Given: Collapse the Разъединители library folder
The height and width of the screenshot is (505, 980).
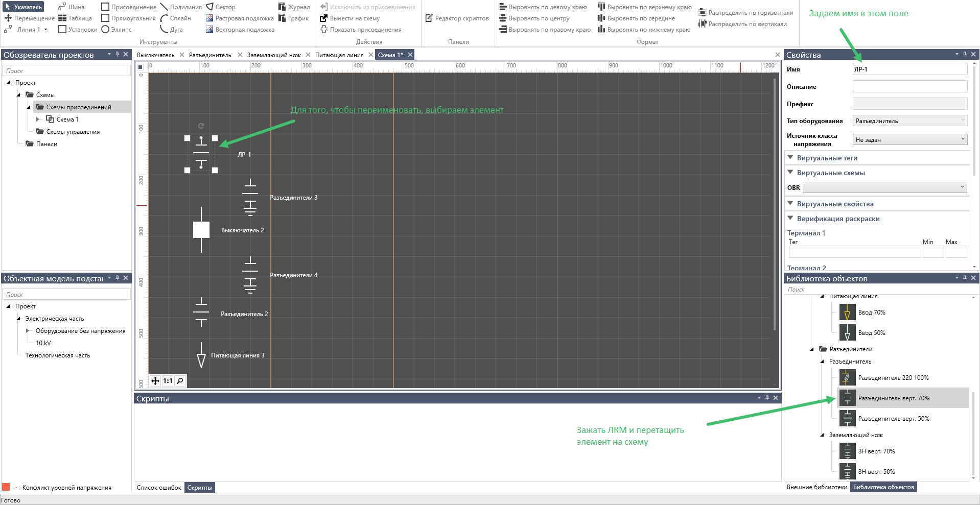Looking at the screenshot, I should (812, 349).
